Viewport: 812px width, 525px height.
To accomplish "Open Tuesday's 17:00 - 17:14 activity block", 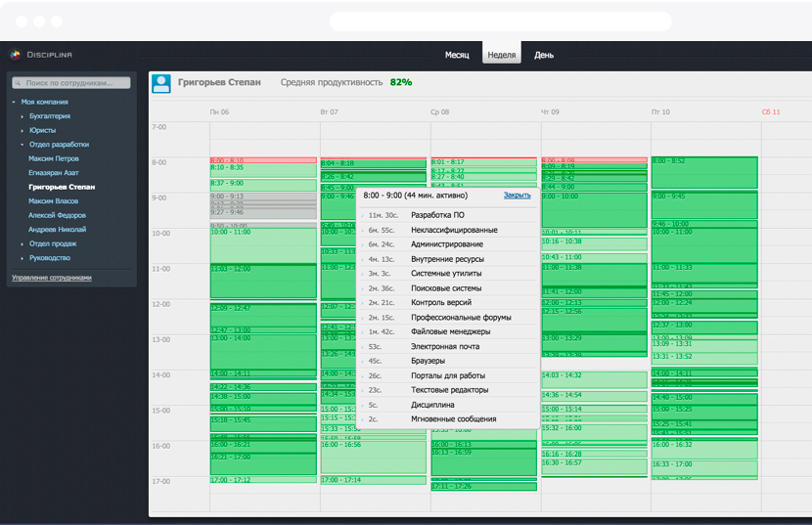I will [x=373, y=480].
